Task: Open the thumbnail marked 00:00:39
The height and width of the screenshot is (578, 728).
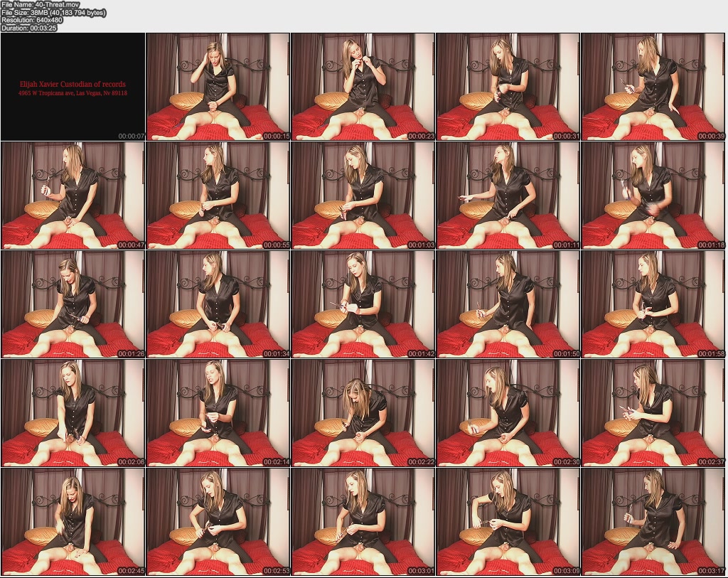Action: pos(653,87)
